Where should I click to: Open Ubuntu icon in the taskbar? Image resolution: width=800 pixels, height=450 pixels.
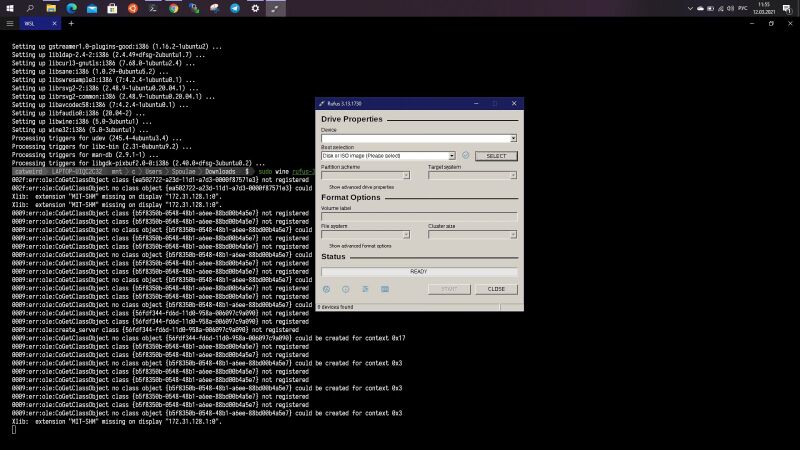133,8
